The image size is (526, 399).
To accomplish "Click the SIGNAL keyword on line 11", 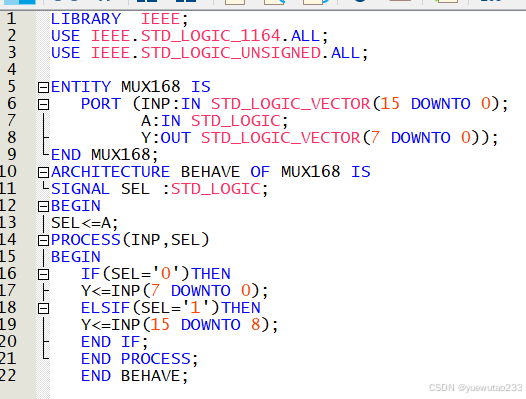I will tap(81, 189).
